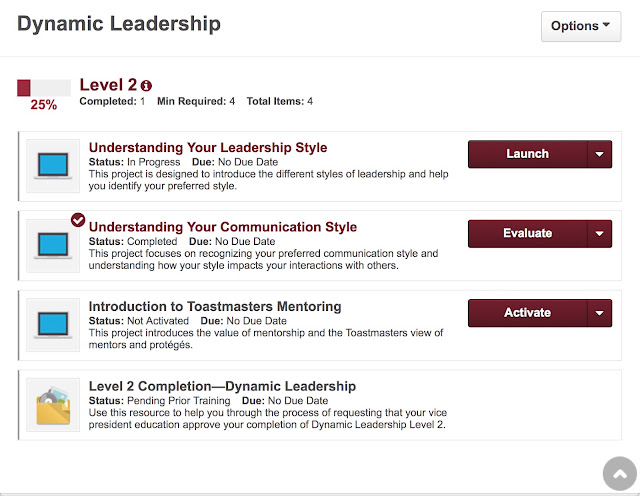This screenshot has height=496, width=640.
Task: Open Understanding Your Communication Style title link
Action: pos(223,227)
